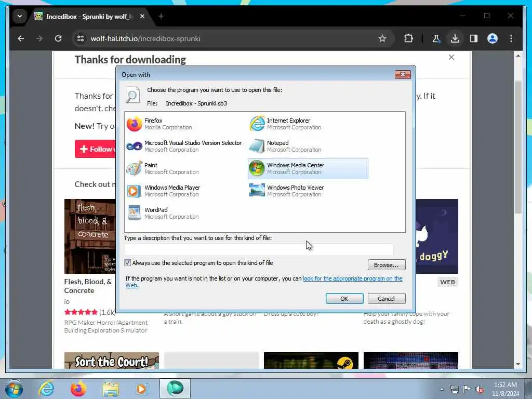The width and height of the screenshot is (532, 399).
Task: Show hidden system tray icons
Action: pyautogui.click(x=442, y=389)
